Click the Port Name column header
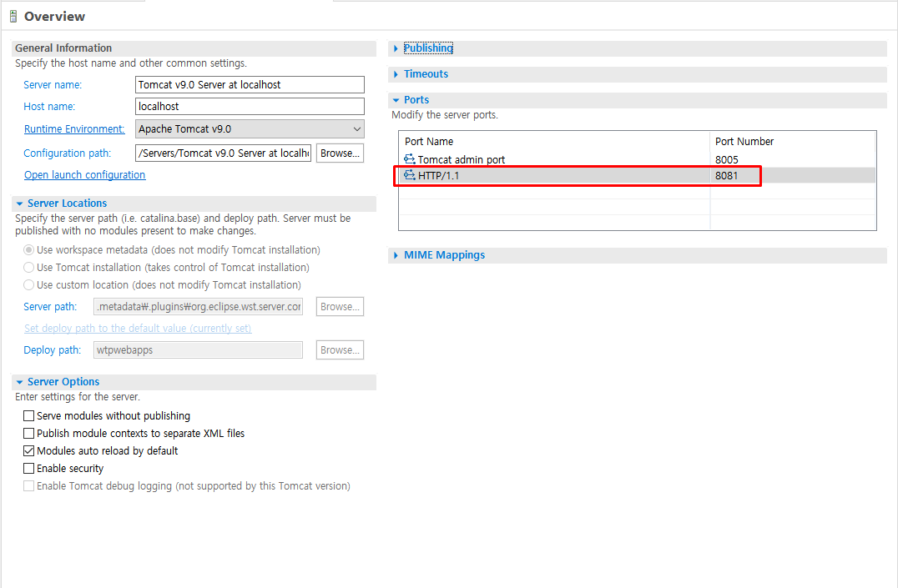 (554, 142)
